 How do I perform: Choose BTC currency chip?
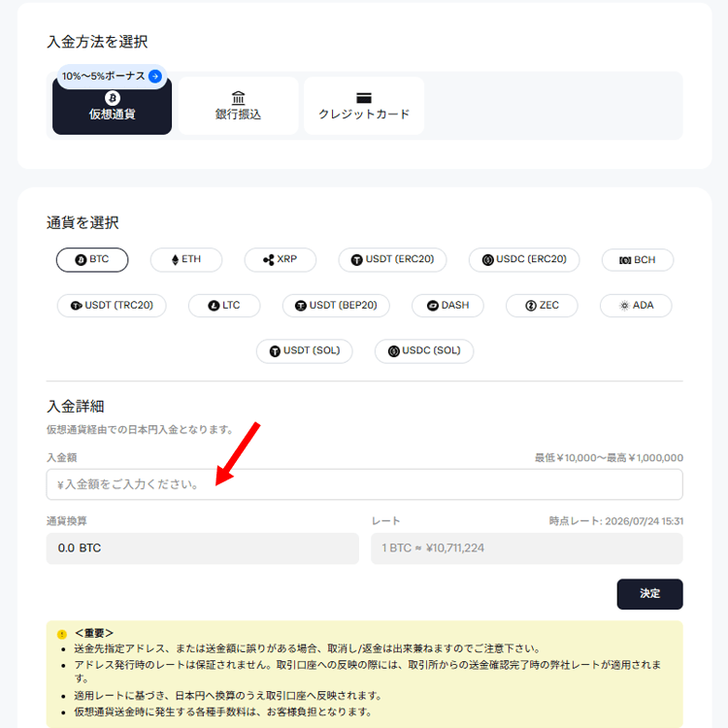(92, 259)
